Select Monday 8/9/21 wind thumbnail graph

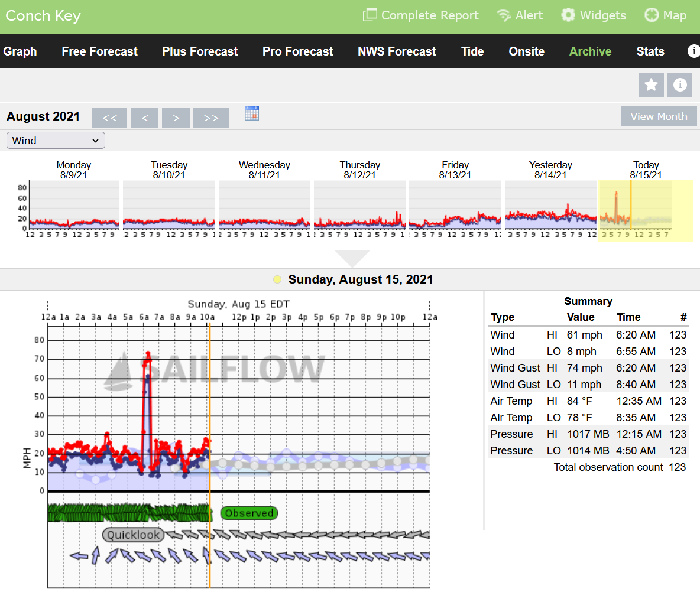[x=74, y=205]
